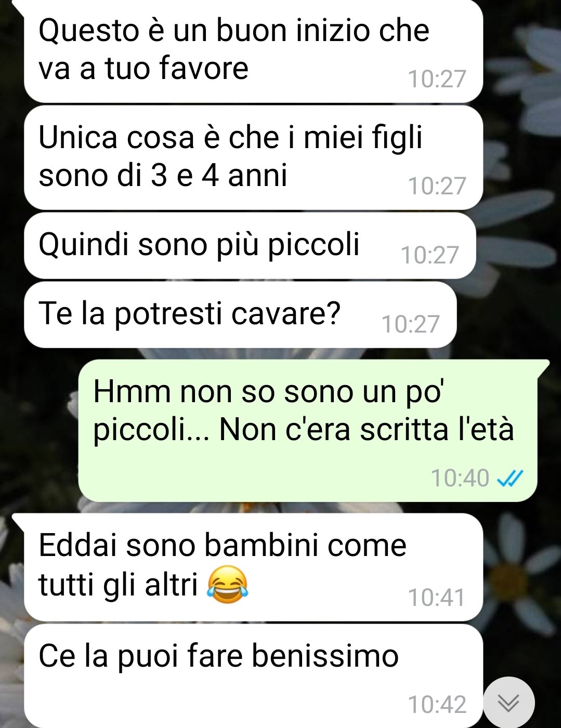
Task: Select message 'Questo è un buon inizio'
Action: [x=253, y=50]
